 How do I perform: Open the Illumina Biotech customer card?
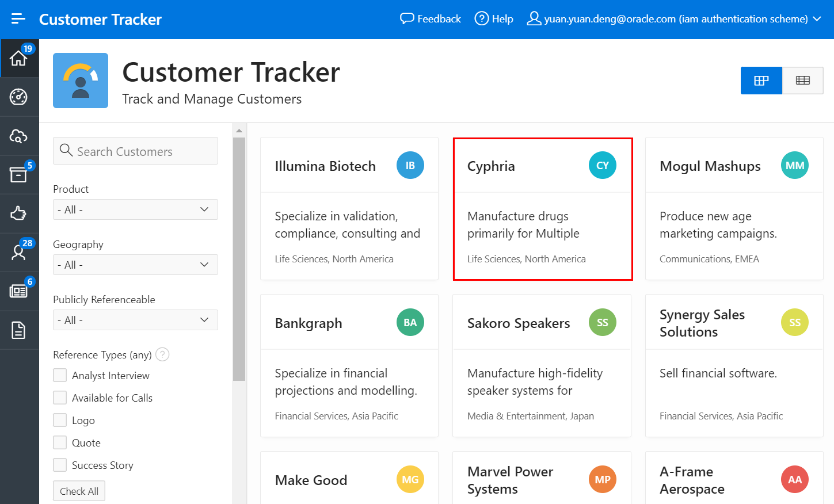[x=349, y=209]
